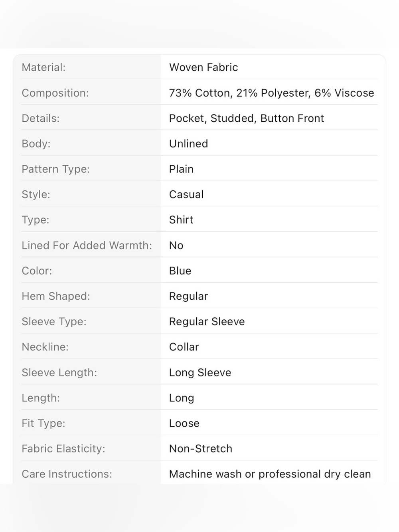Click the Casual style value

coord(186,194)
